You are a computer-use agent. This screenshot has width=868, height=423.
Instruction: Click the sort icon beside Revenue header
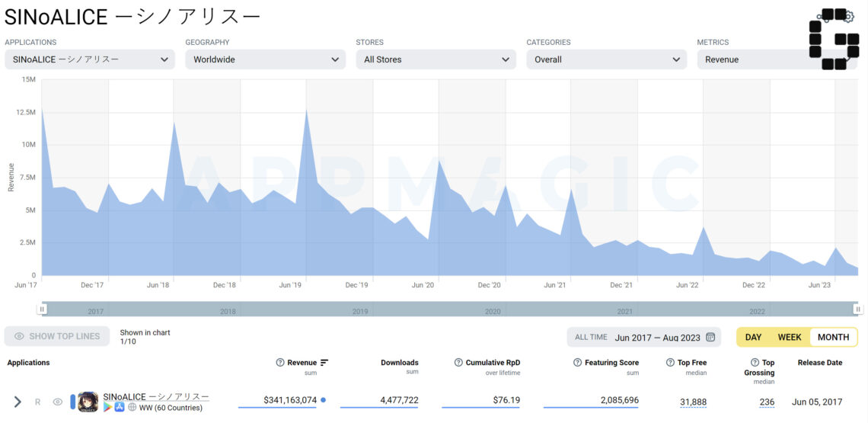324,363
